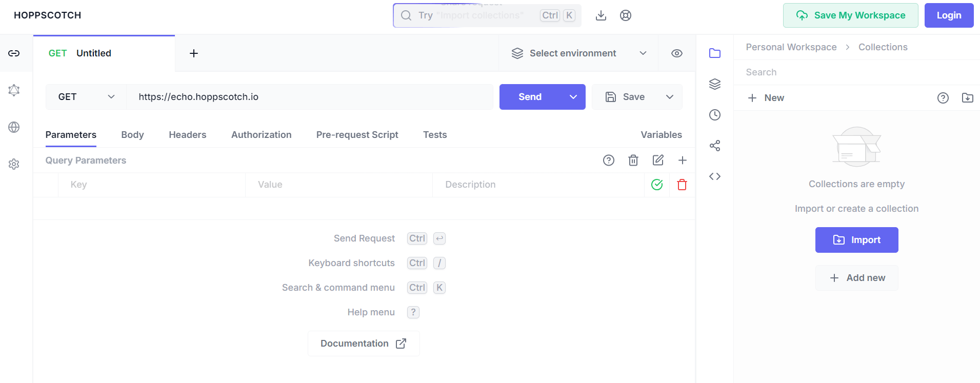Focus the collections Search field
This screenshot has height=383, width=980.
point(857,72)
